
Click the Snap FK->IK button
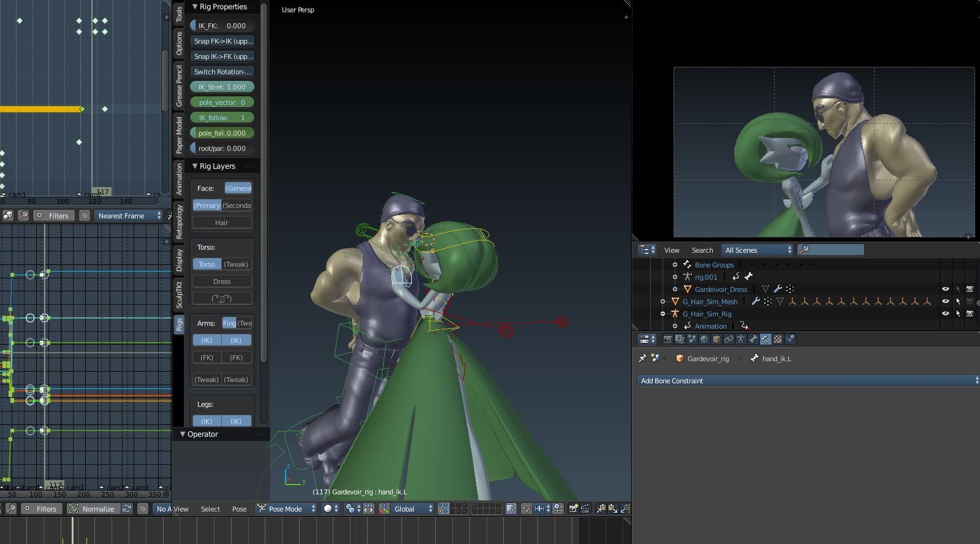222,41
